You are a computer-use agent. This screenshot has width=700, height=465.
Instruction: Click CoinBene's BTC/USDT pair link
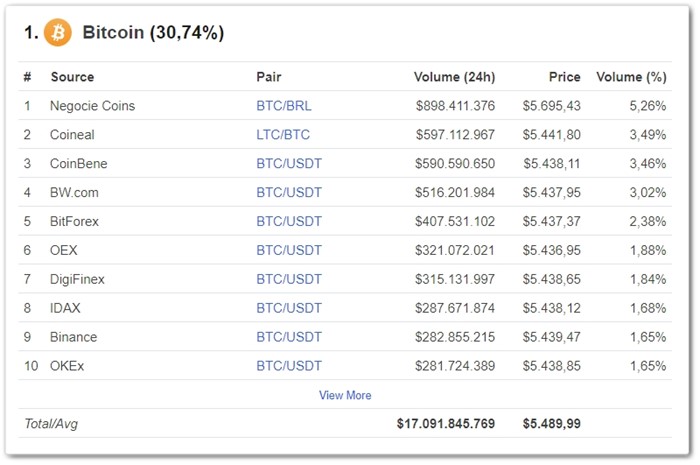click(289, 164)
